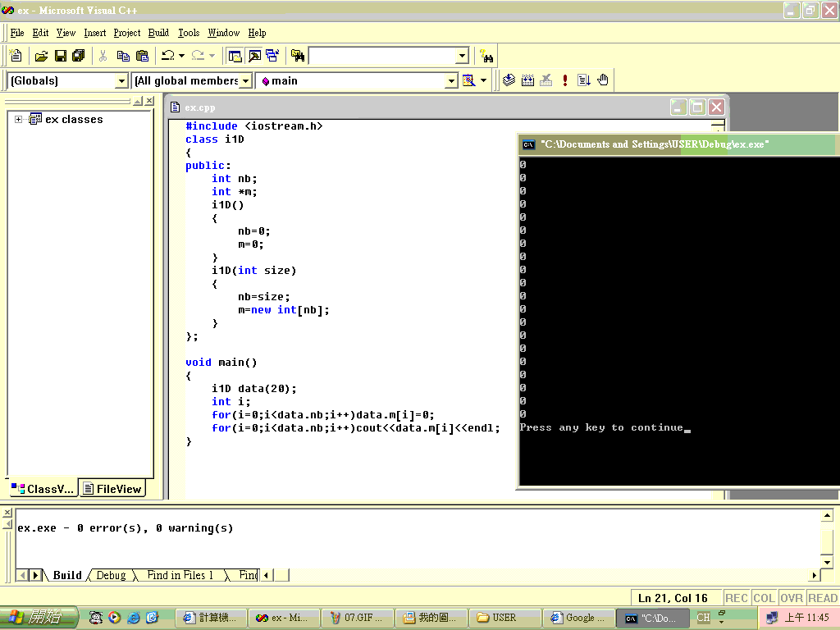Viewport: 840px width, 630px height.
Task: Click the Open file icon
Action: coord(41,56)
